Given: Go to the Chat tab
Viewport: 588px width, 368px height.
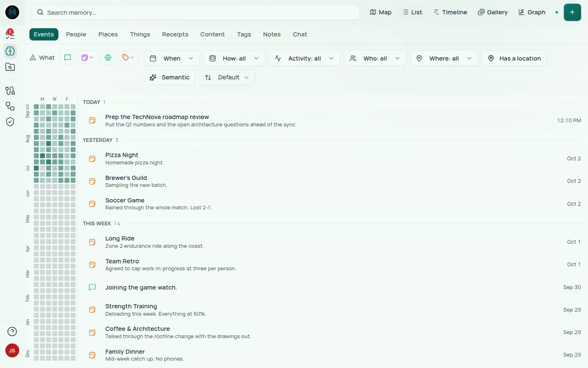Looking at the screenshot, I should coord(300,34).
